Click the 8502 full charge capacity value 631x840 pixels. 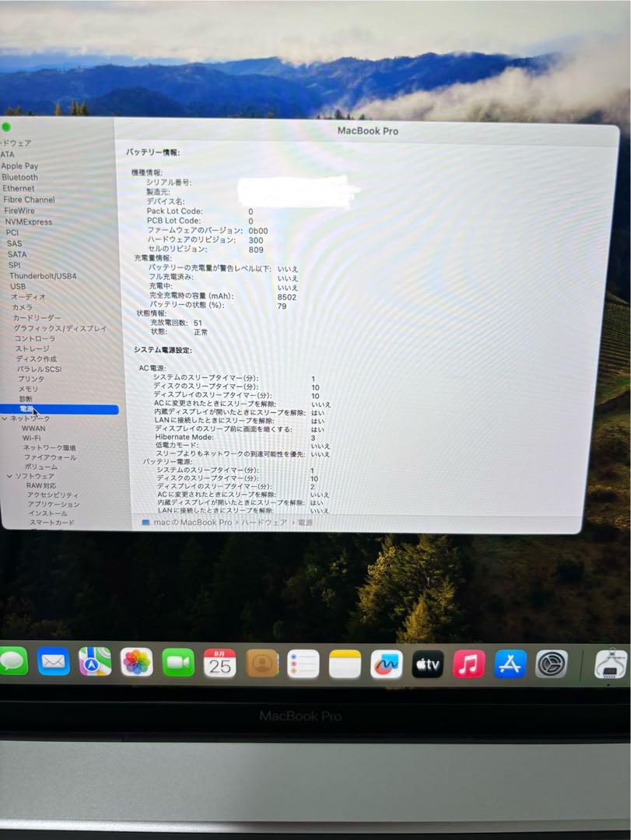point(287,297)
